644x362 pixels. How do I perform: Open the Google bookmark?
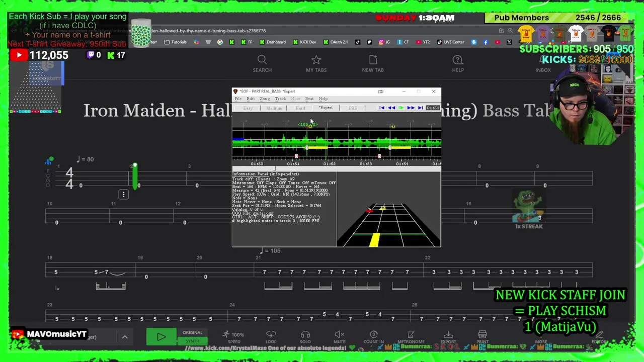click(220, 42)
